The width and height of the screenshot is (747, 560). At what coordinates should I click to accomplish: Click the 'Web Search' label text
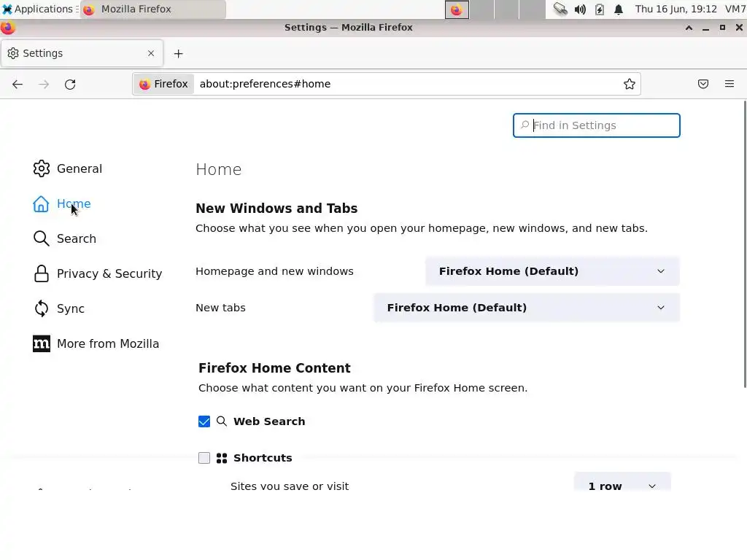click(x=269, y=421)
